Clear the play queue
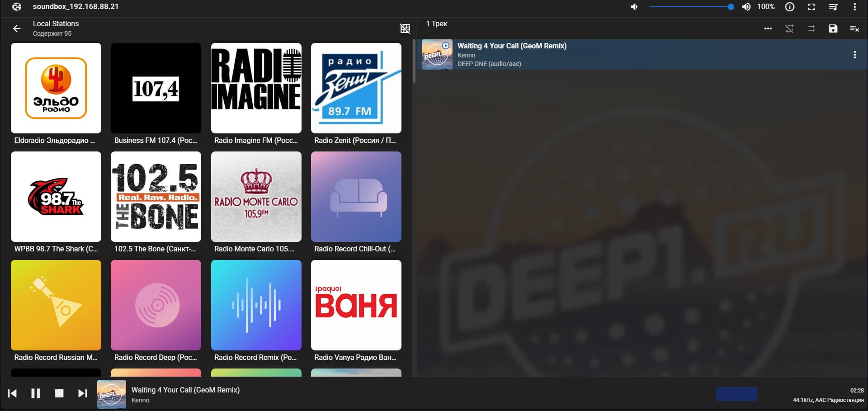Viewport: 868px width, 411px height. click(x=854, y=28)
